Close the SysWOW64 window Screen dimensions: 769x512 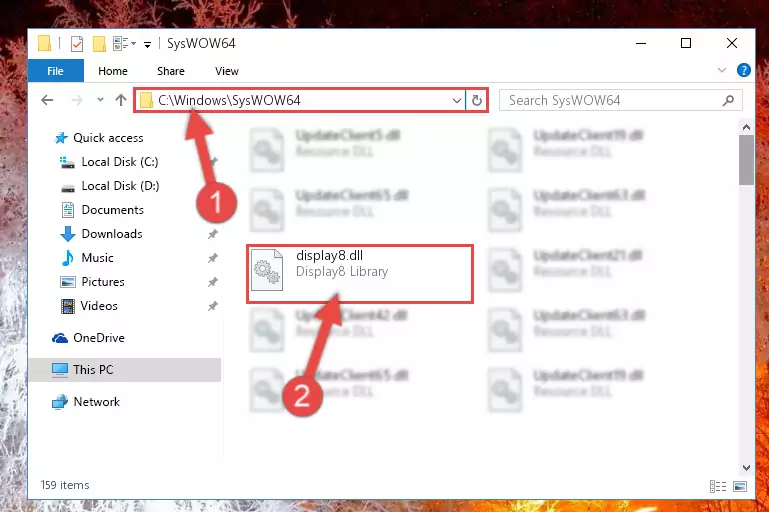732,43
